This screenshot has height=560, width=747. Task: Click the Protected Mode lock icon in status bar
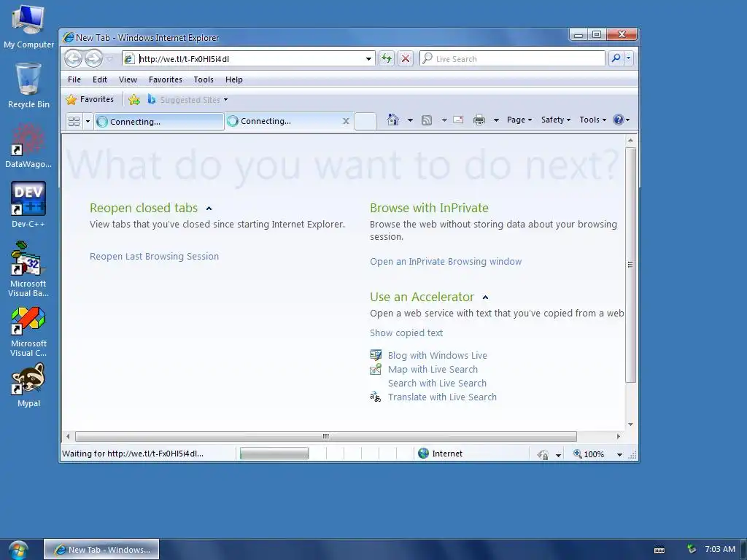click(543, 454)
